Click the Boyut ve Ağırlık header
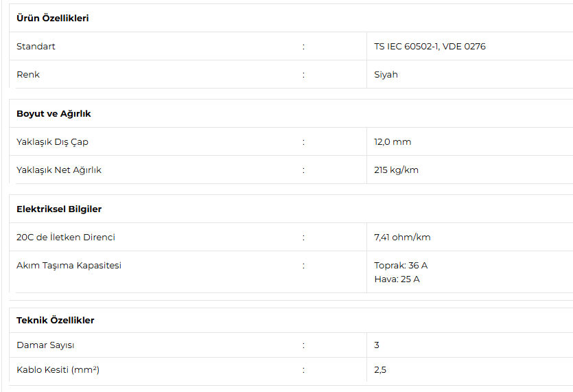The height and width of the screenshot is (392, 573). (x=54, y=114)
